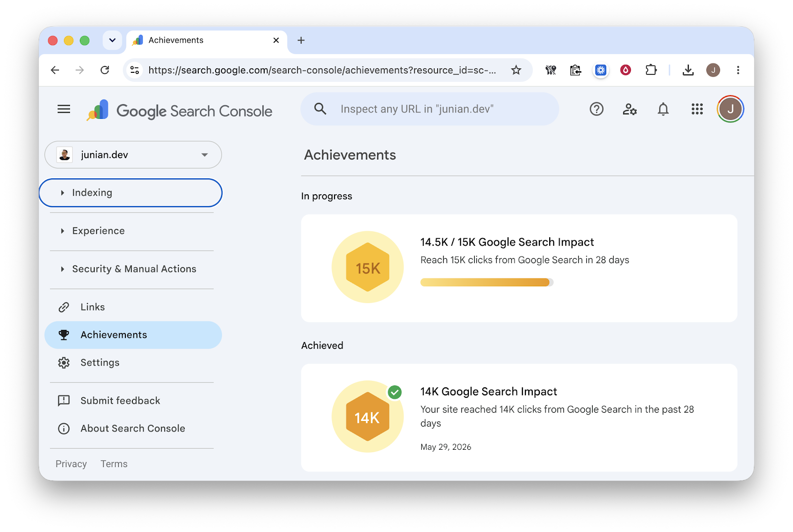793x532 pixels.
Task: Click the 15K hexagon badge
Action: (x=368, y=267)
